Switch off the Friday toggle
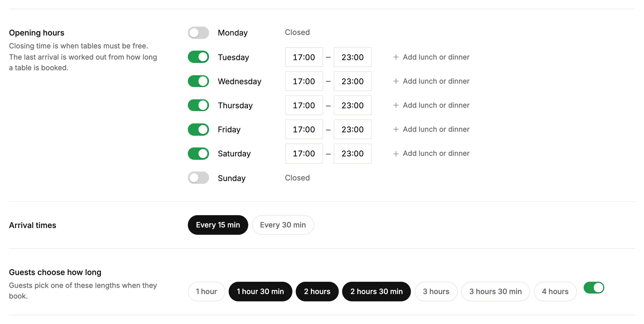 (x=198, y=130)
